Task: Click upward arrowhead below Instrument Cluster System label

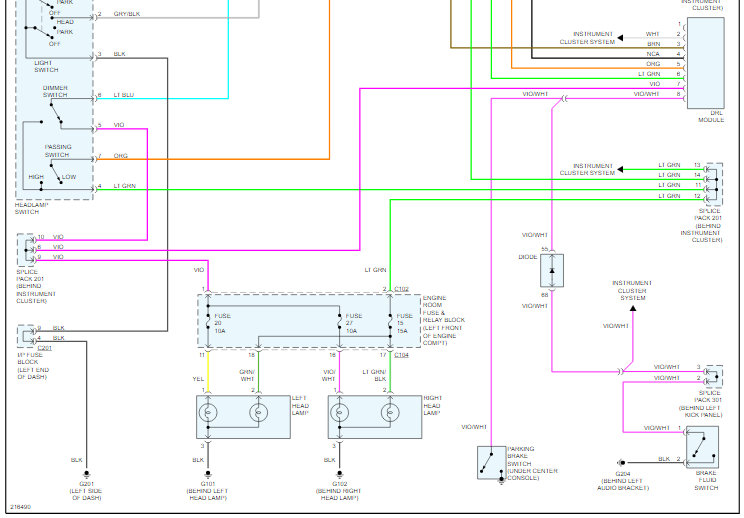Action: tap(632, 308)
